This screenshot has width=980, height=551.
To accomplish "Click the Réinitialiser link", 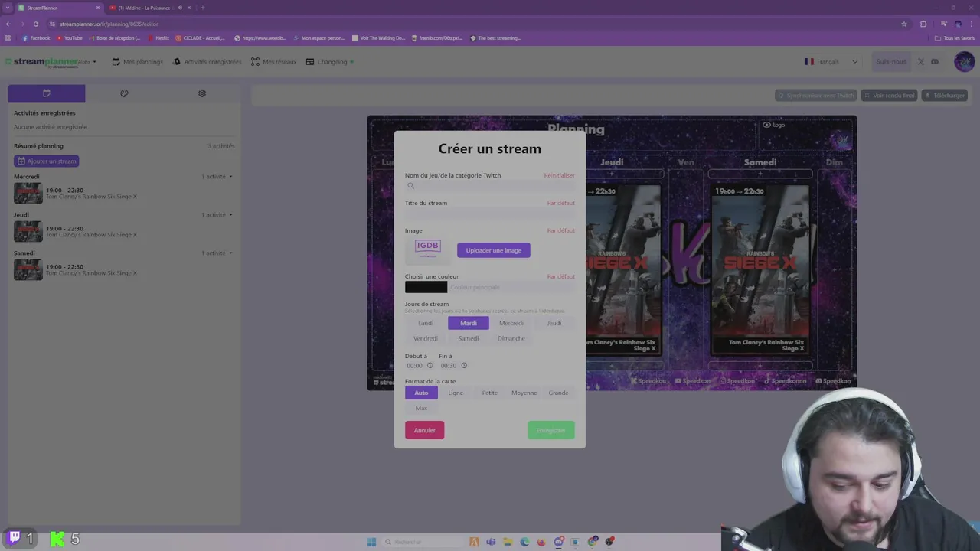I will coord(560,176).
